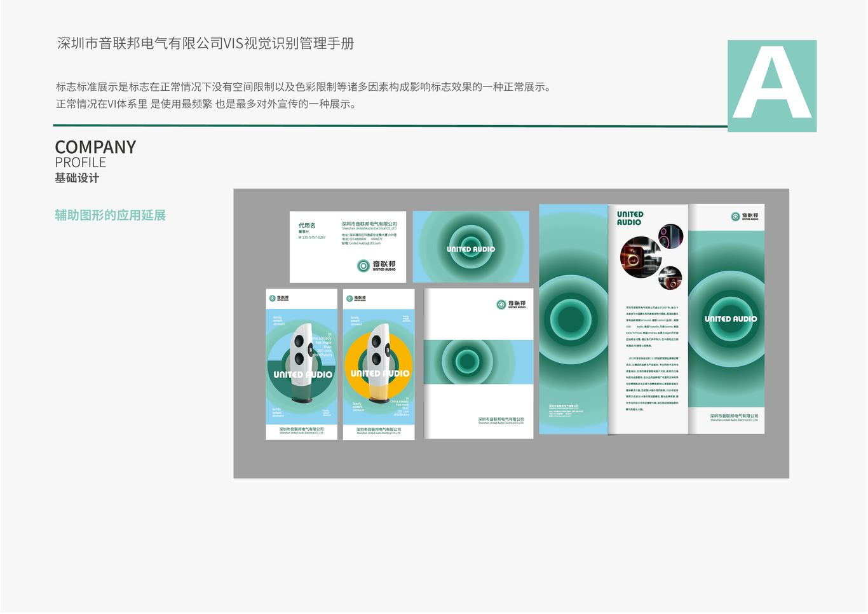Select the poster with yellow circle speaker
The image size is (868, 614).
pos(379,364)
